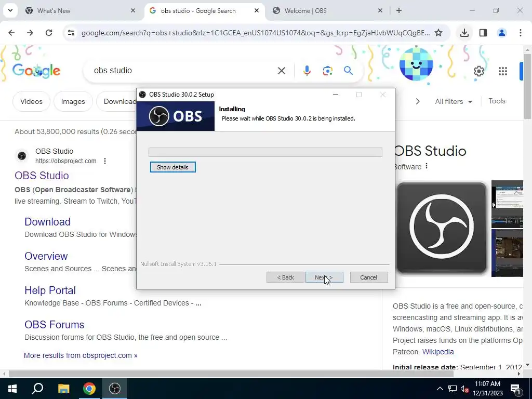
Task: Open more options for obsproject.com result
Action: [x=105, y=161]
